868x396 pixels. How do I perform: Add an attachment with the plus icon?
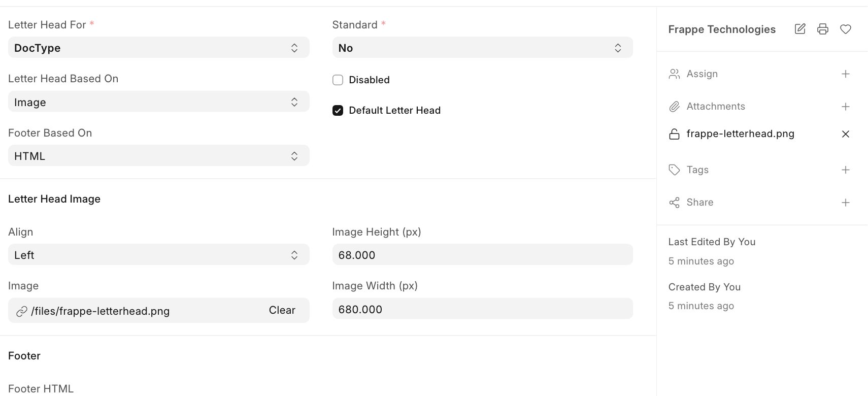846,107
